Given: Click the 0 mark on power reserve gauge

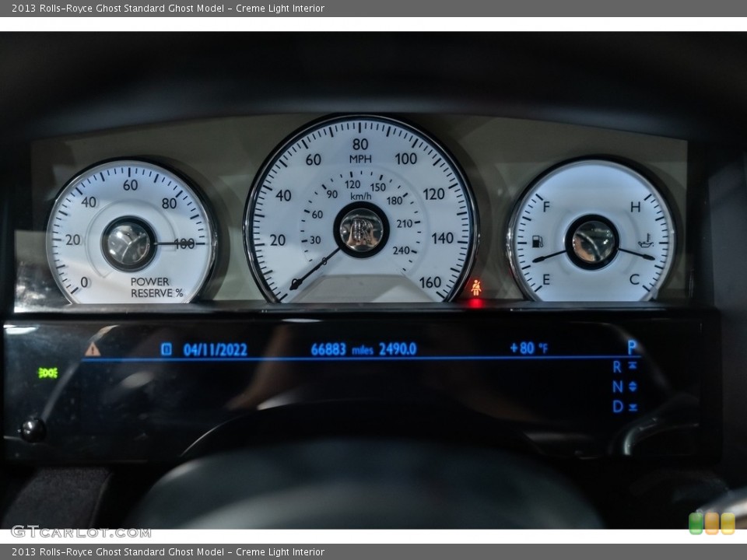Looking at the screenshot, I should pos(84,282).
